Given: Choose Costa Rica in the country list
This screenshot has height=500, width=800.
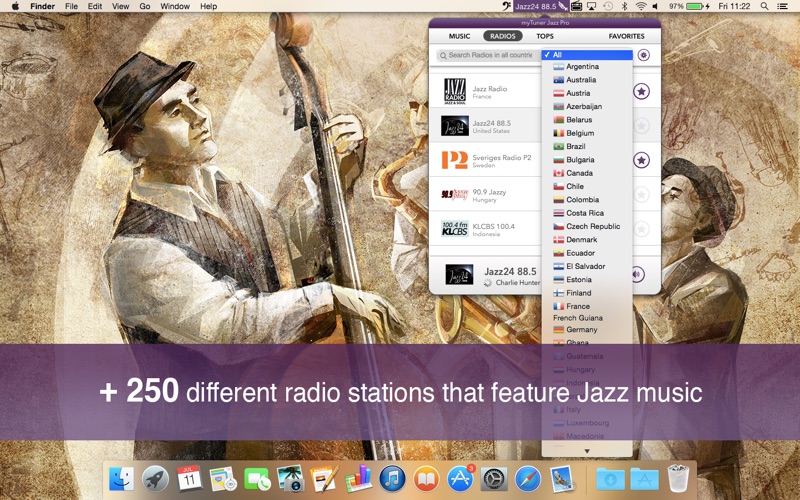Looking at the screenshot, I should [x=587, y=213].
